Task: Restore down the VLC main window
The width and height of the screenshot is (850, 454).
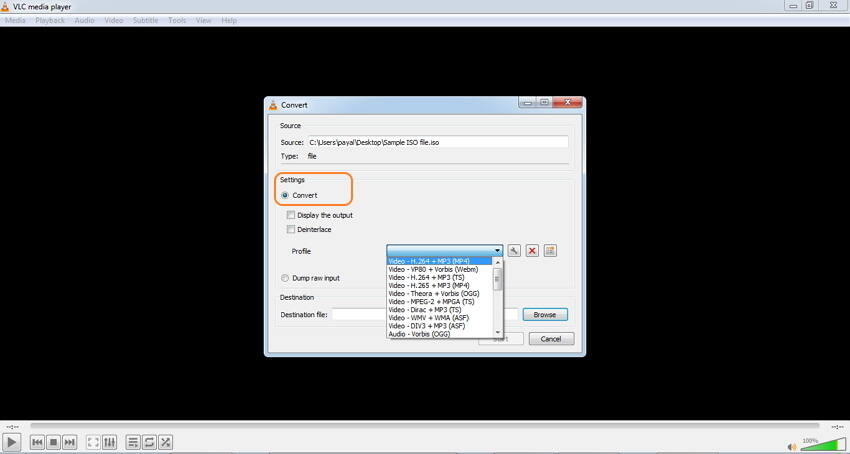Action: click(809, 5)
